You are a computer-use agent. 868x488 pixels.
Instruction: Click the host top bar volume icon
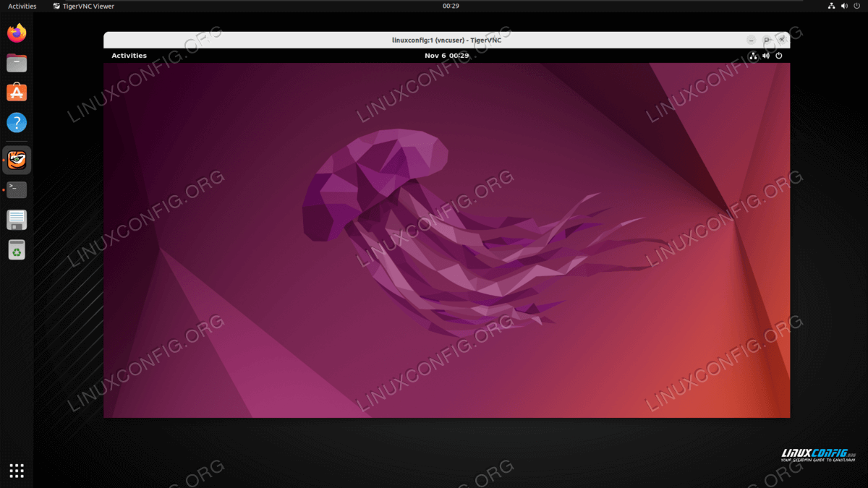[845, 6]
